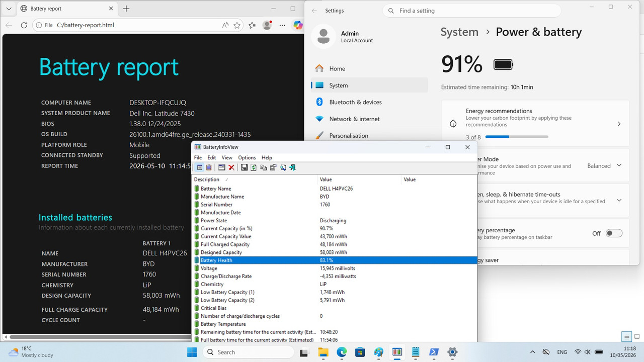The height and width of the screenshot is (362, 644).
Task: Open Copilot from the Edge toolbar
Action: coord(298,25)
